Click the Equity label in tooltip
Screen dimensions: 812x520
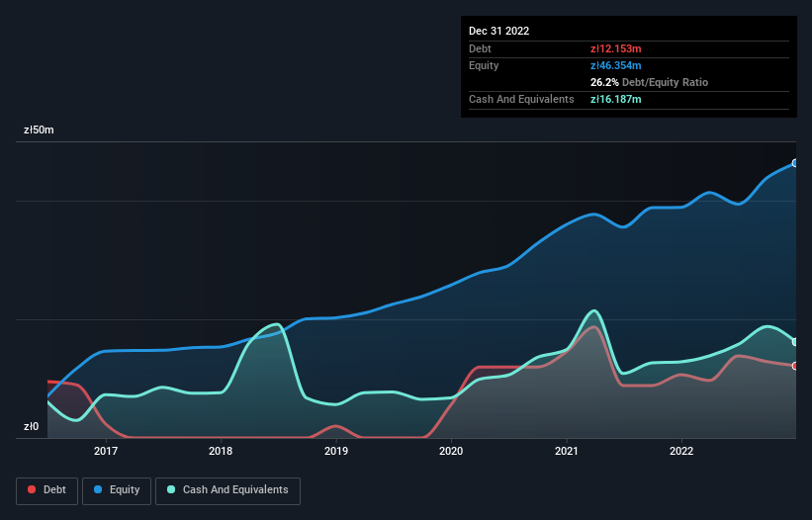click(x=484, y=65)
